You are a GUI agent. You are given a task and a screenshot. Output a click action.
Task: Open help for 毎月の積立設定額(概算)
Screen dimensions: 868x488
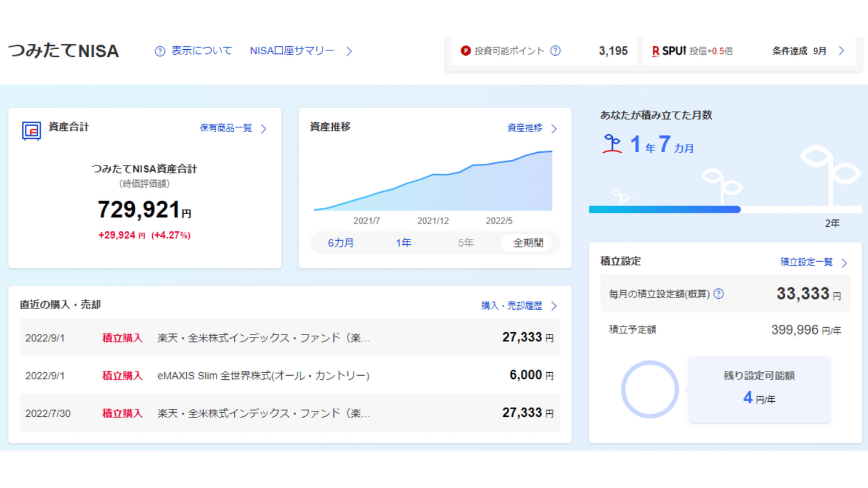(719, 294)
